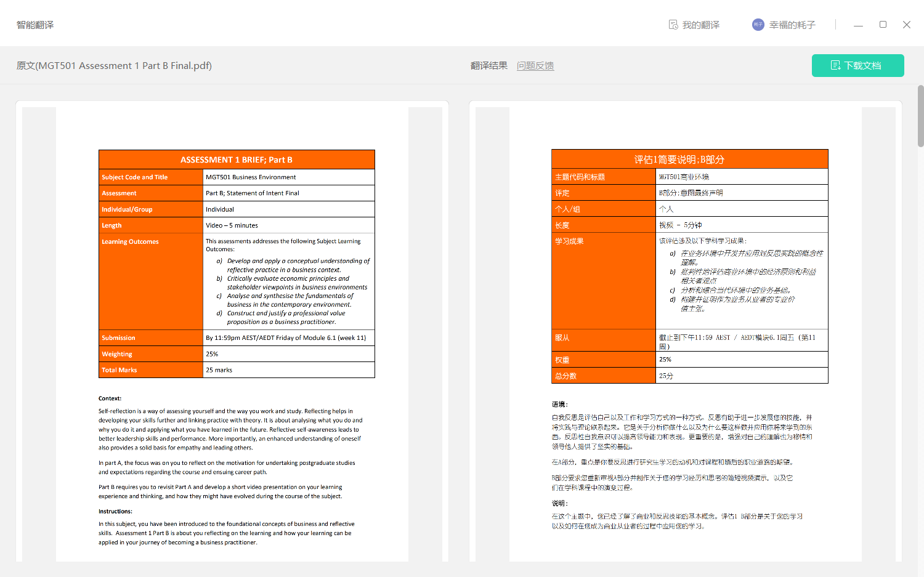Click 25 marks cell in original

(289, 370)
